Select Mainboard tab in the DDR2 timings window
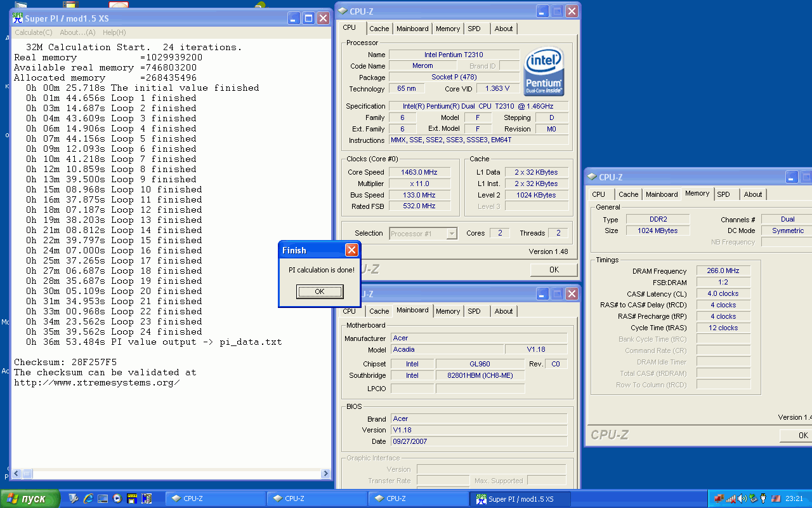Viewport: 812px width, 508px height. (x=662, y=194)
